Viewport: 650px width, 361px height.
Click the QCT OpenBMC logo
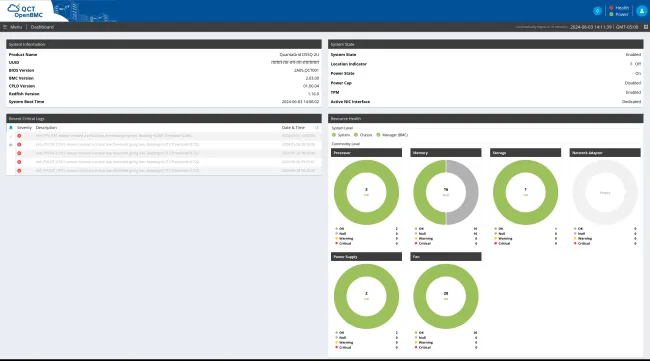coord(26,11)
